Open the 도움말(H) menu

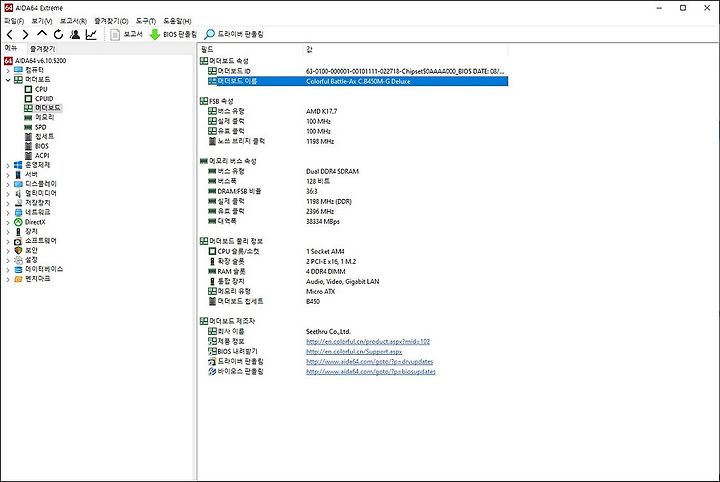click(x=177, y=21)
